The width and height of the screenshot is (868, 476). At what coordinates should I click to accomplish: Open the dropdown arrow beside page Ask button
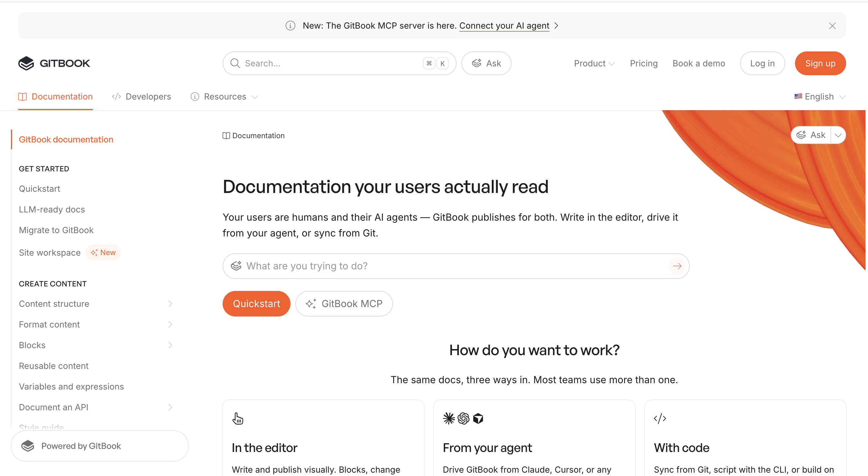point(838,135)
